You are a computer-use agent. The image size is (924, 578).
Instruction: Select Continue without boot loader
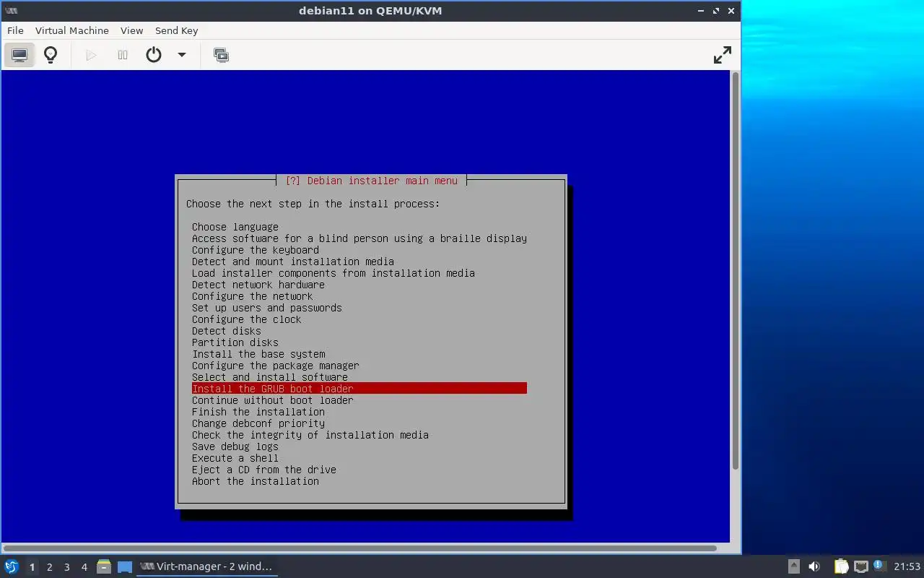[x=273, y=400]
